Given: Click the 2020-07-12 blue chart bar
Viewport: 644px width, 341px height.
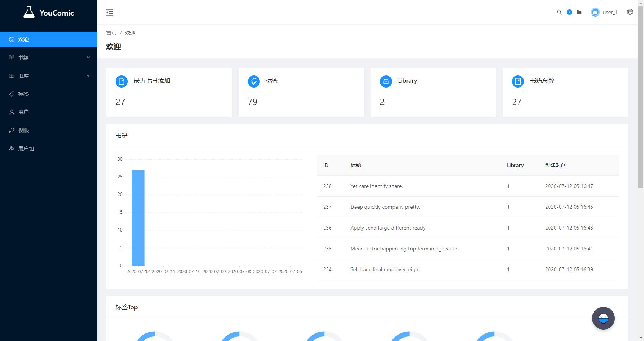Looking at the screenshot, I should (138, 217).
